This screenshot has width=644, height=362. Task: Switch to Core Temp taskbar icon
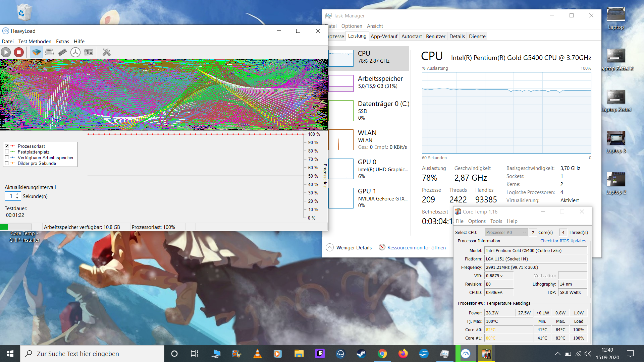point(486,354)
